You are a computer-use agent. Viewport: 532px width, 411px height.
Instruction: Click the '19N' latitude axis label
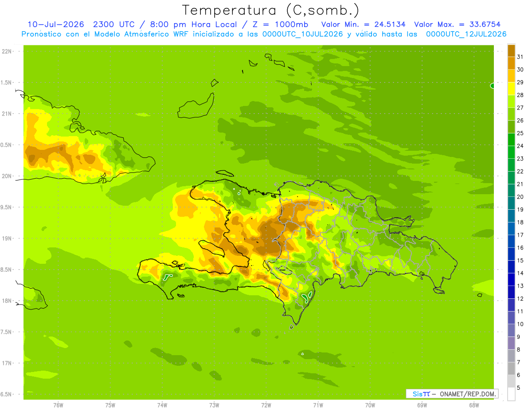point(7,239)
